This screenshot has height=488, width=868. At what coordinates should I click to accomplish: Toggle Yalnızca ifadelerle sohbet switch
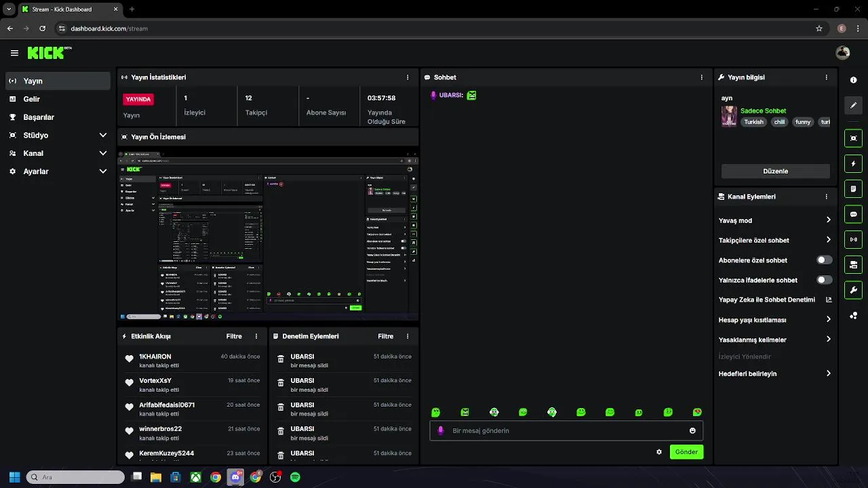[824, 280]
